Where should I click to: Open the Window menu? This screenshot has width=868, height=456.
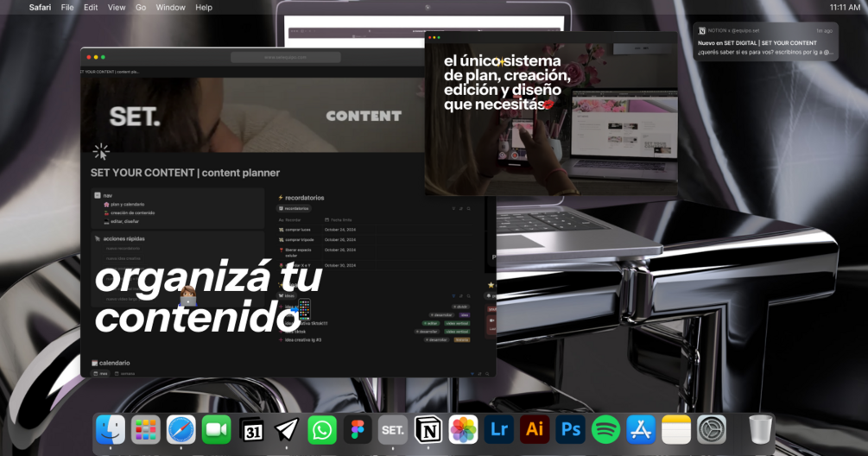[170, 7]
